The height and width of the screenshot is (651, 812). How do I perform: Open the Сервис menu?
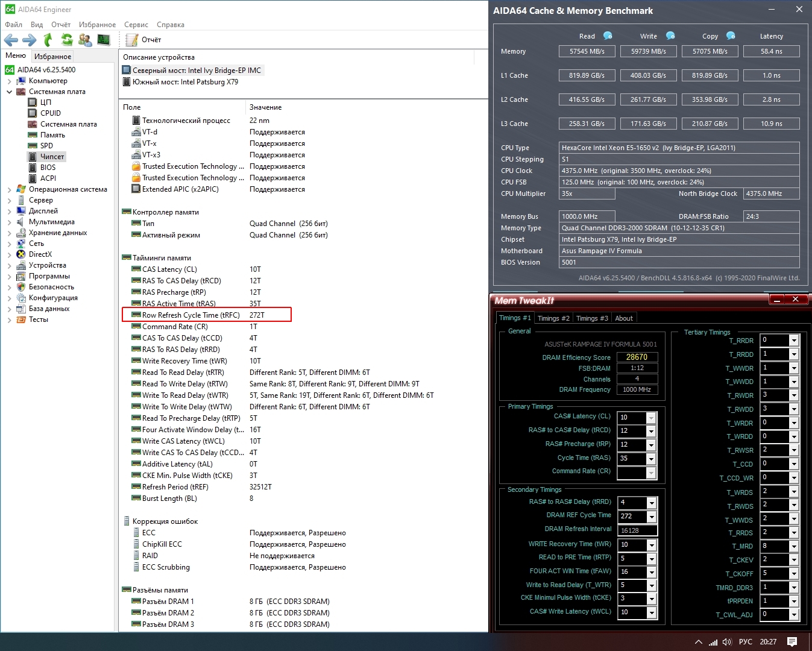point(136,25)
